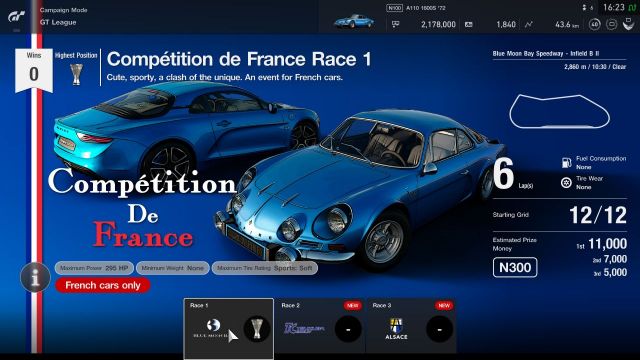Click the Gran Turismo logo icon
The height and width of the screenshot is (360, 640).
click(x=16, y=17)
